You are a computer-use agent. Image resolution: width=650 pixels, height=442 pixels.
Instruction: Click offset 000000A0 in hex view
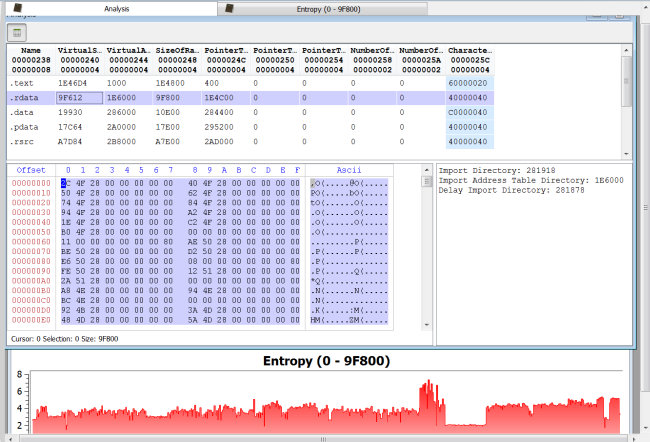coord(31,281)
